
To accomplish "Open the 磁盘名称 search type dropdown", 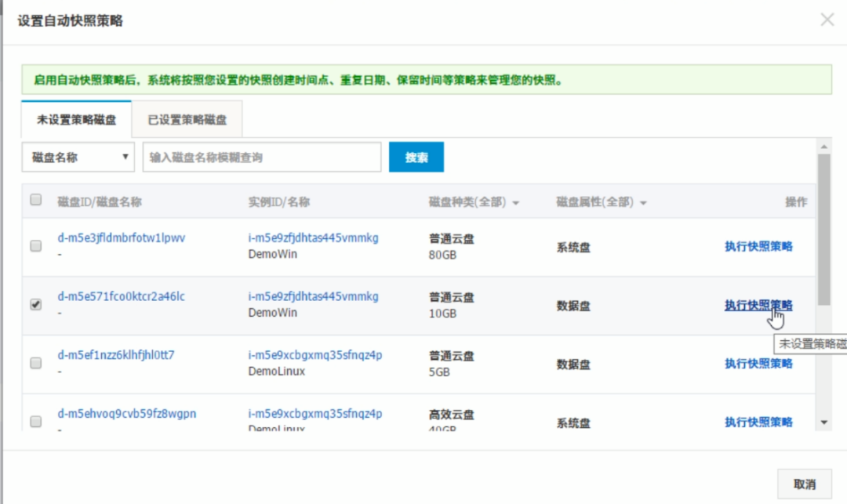I will (x=78, y=158).
